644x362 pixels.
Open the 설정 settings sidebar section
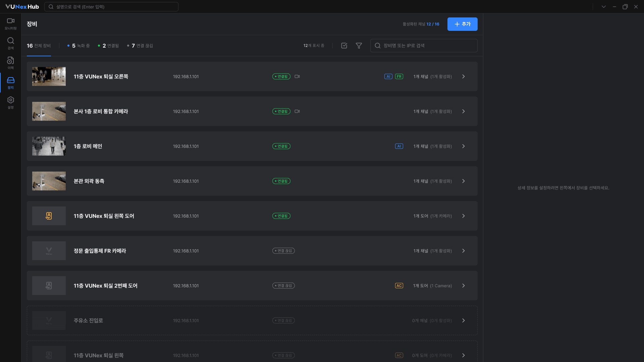tap(11, 103)
